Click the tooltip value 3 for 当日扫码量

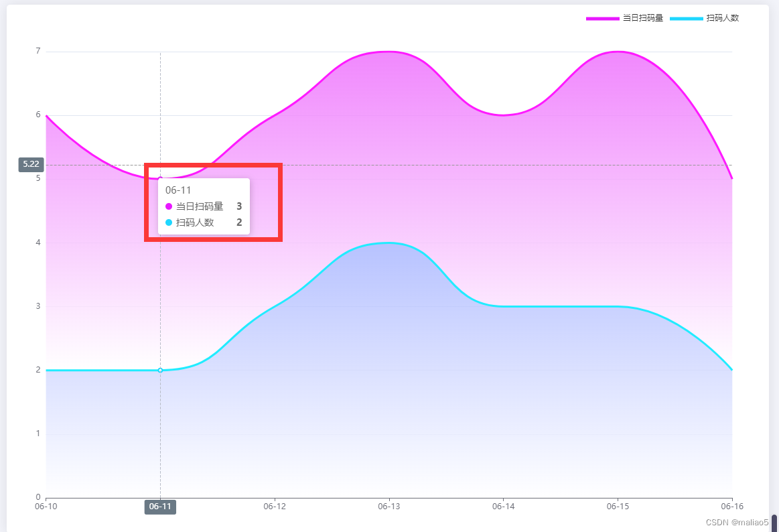click(239, 206)
